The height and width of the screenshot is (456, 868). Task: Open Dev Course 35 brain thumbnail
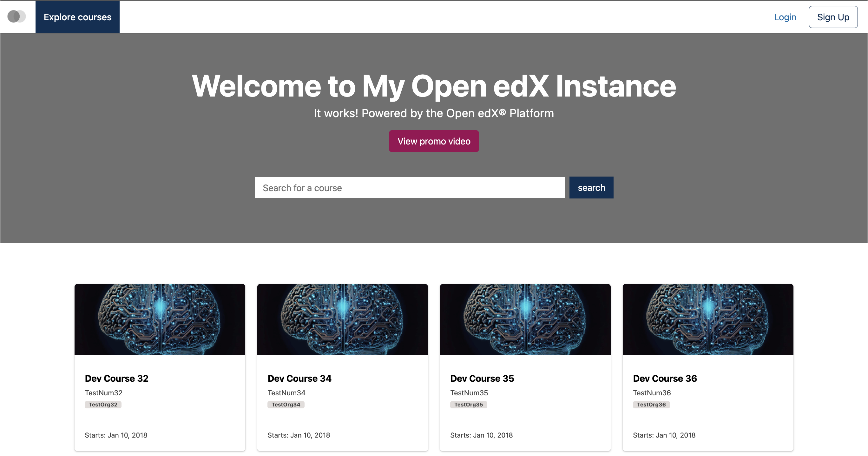pyautogui.click(x=525, y=319)
